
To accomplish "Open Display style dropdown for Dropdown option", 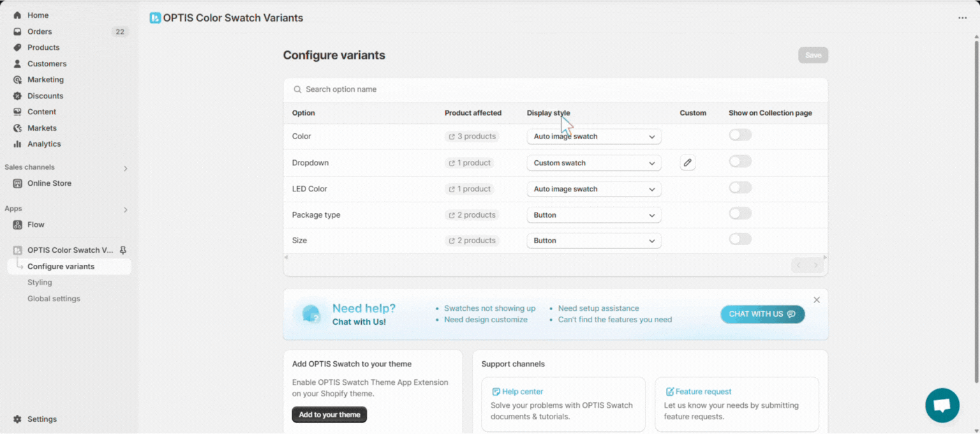I will [x=594, y=163].
